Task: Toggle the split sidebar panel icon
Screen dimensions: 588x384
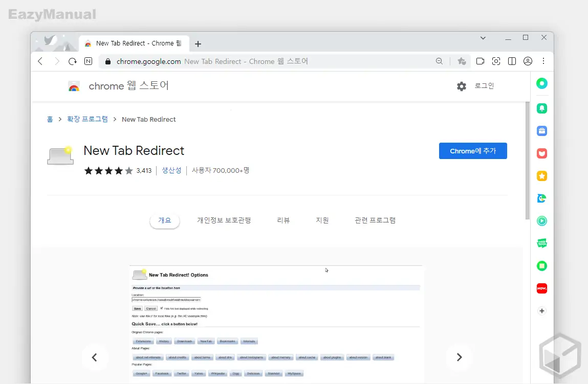Action: 512,61
